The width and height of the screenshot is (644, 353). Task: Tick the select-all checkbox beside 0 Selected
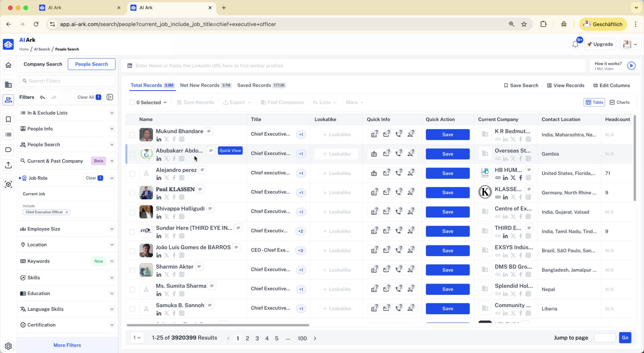pos(132,102)
